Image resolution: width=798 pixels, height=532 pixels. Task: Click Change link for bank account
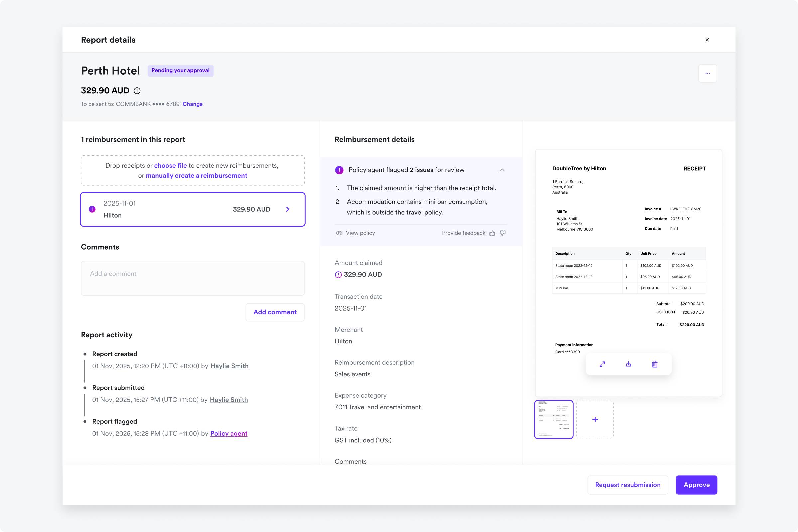coord(193,104)
